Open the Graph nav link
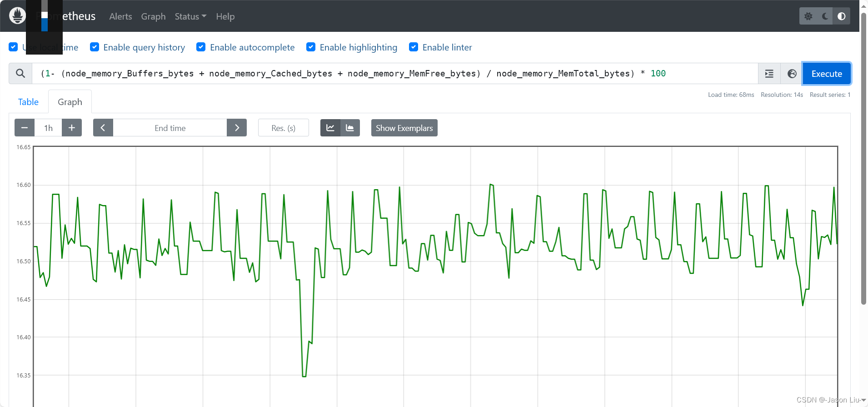This screenshot has height=407, width=868. (153, 16)
